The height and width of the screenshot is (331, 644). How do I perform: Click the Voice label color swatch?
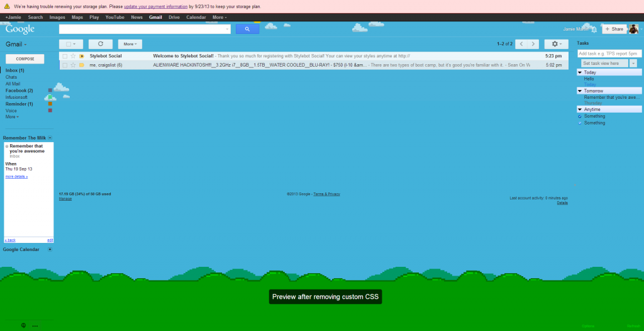[x=50, y=111]
